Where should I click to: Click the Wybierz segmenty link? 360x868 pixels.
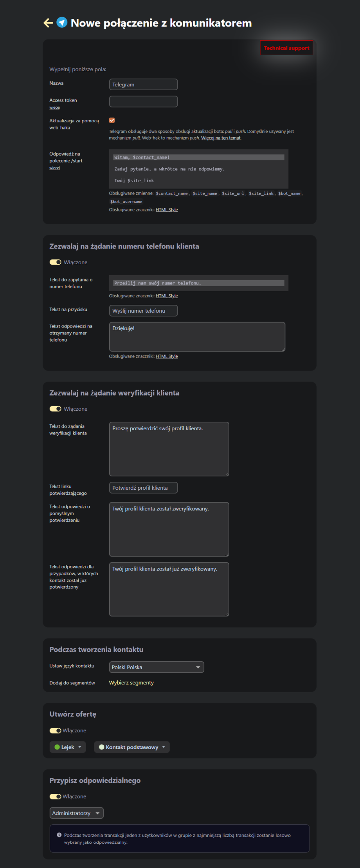[131, 682]
